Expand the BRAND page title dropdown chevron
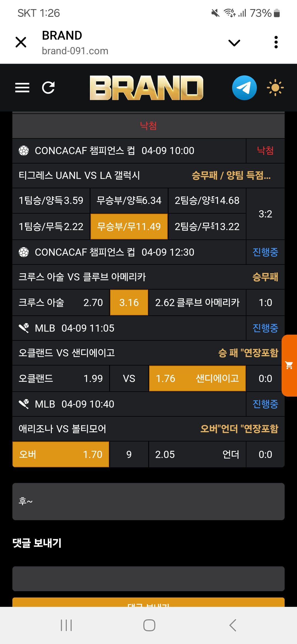 (x=234, y=43)
